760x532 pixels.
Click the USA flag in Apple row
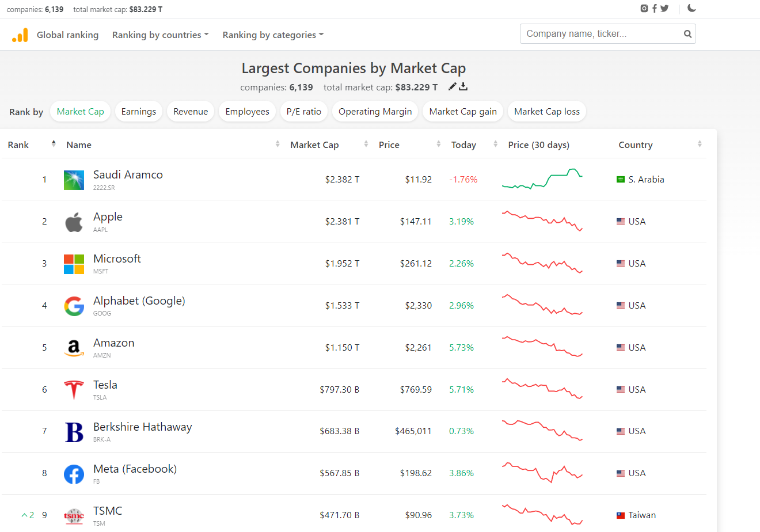coord(621,222)
